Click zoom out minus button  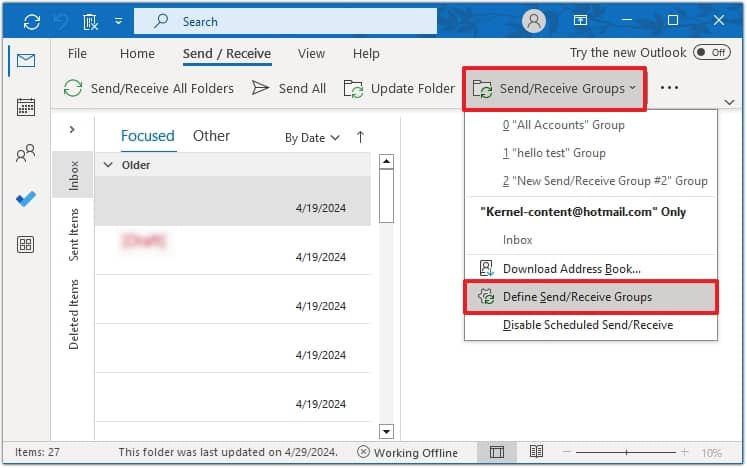[x=566, y=452]
